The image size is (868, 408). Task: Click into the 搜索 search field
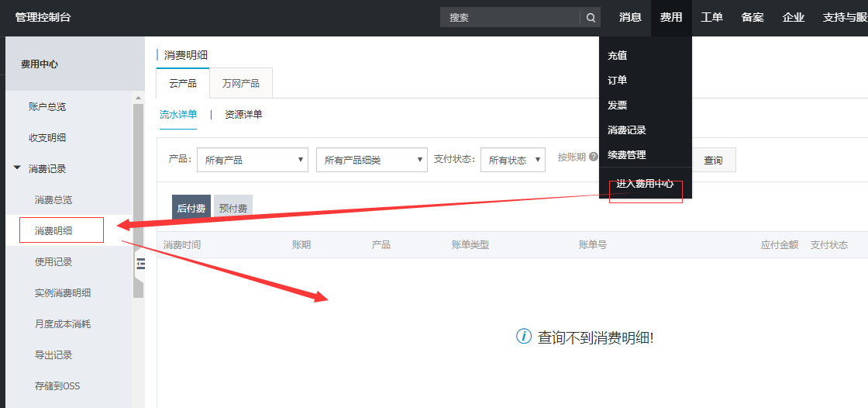[510, 18]
